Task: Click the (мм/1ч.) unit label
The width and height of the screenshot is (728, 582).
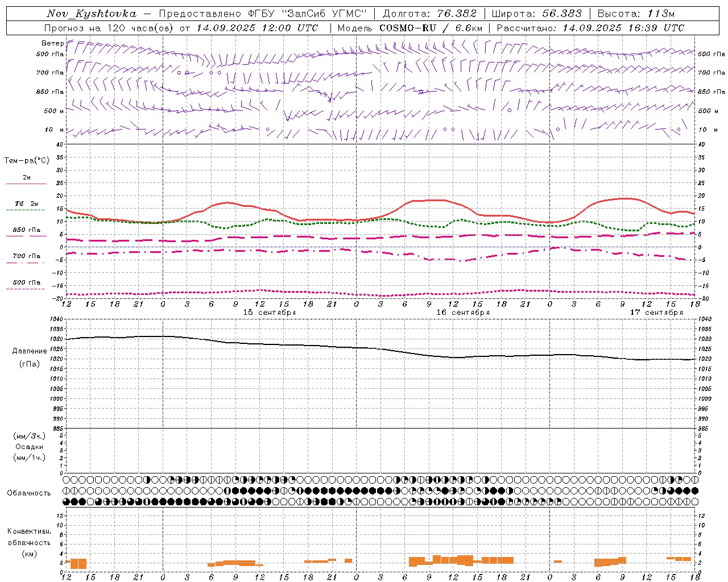Action: [x=30, y=458]
